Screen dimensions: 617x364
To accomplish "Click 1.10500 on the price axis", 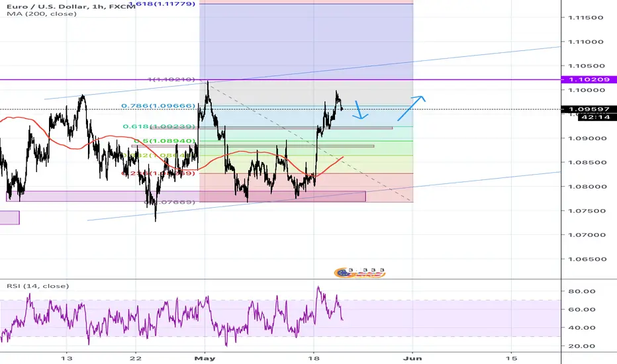I will point(585,66).
